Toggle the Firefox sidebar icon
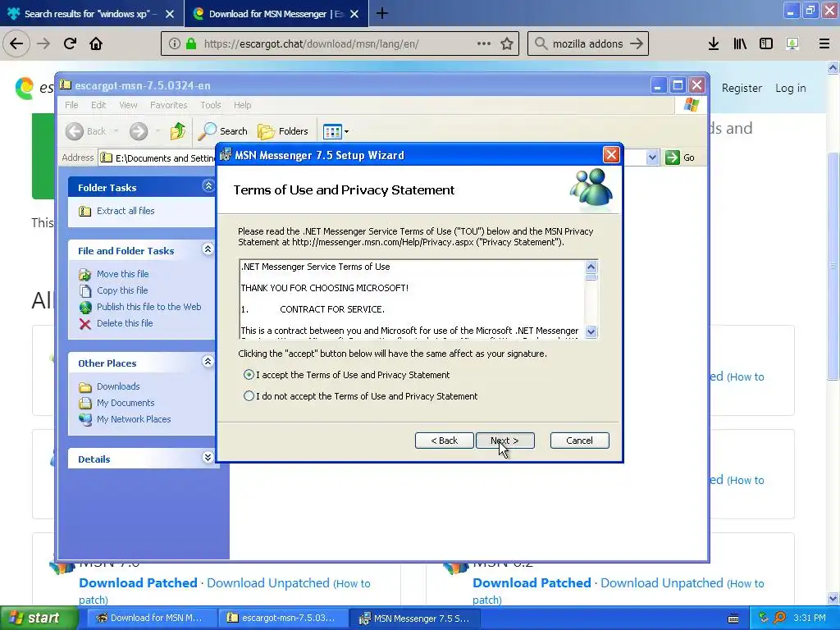Screen dimensions: 840x630 pos(766,44)
